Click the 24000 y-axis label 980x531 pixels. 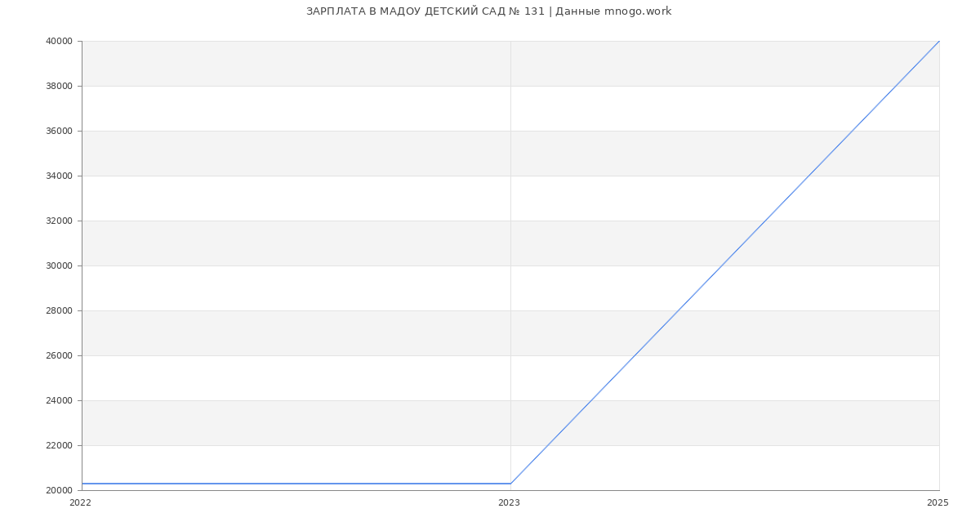pyautogui.click(x=59, y=400)
